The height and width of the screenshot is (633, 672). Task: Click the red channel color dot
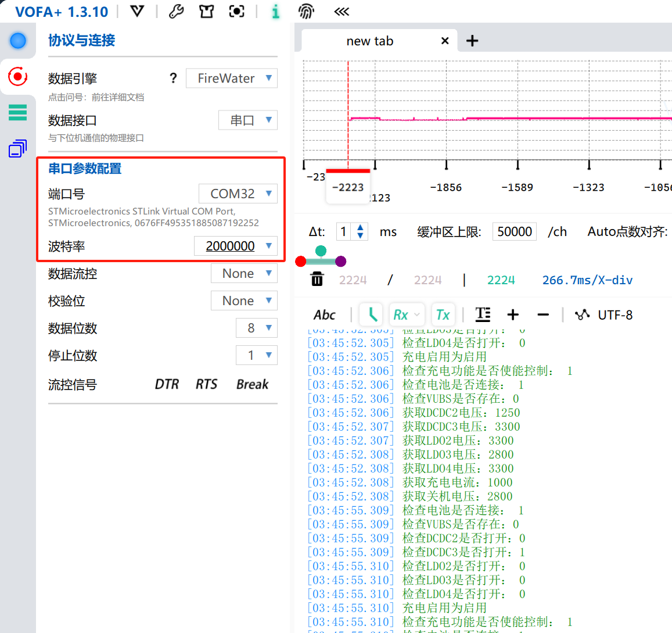coord(301,261)
